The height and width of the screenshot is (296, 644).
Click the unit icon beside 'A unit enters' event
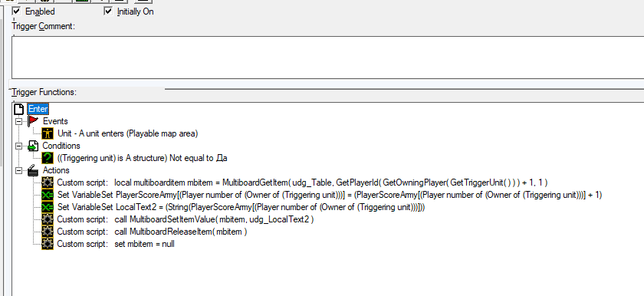coord(48,133)
